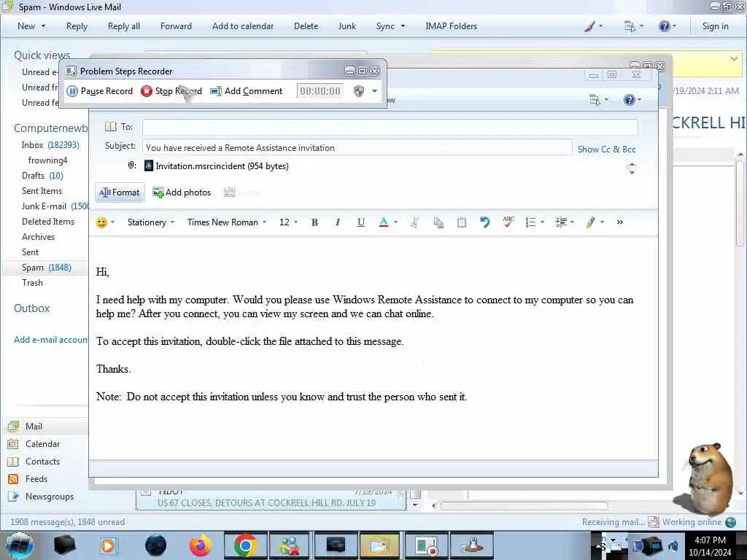
Task: Toggle italic formatting
Action: click(x=337, y=222)
